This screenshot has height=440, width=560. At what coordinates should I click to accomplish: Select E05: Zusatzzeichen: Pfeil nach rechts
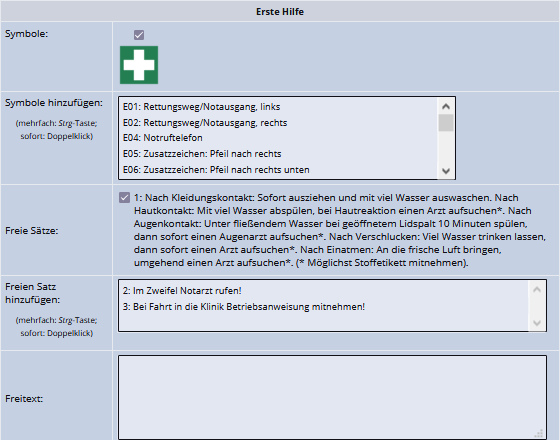[x=278, y=154]
